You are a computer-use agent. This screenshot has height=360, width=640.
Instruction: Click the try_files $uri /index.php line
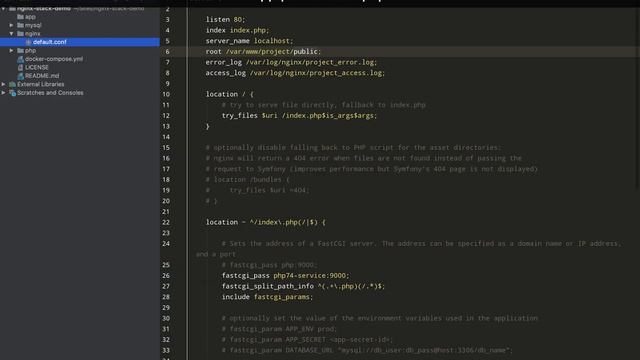tap(300, 116)
